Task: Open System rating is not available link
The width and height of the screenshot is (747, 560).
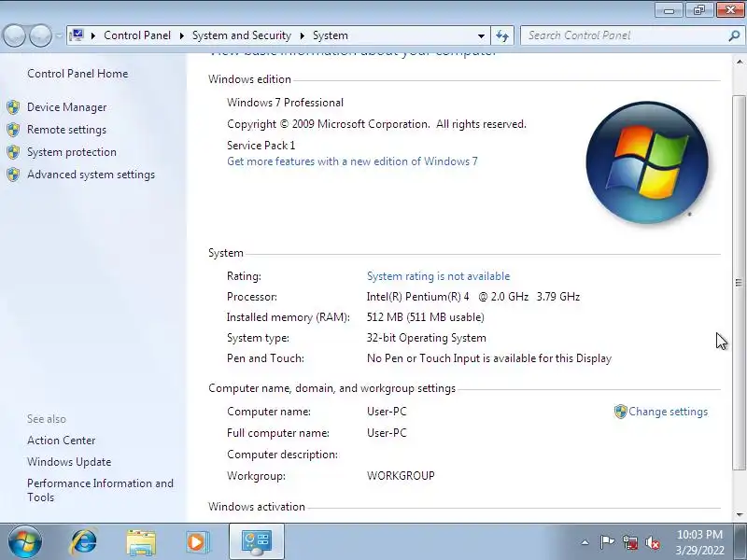Action: click(x=438, y=276)
